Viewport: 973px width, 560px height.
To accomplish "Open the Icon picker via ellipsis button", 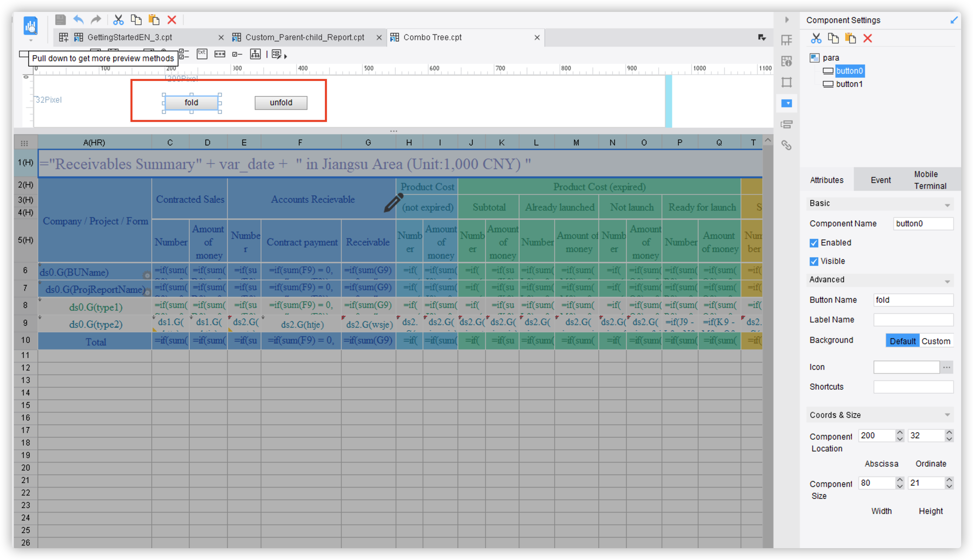I will [x=947, y=367].
